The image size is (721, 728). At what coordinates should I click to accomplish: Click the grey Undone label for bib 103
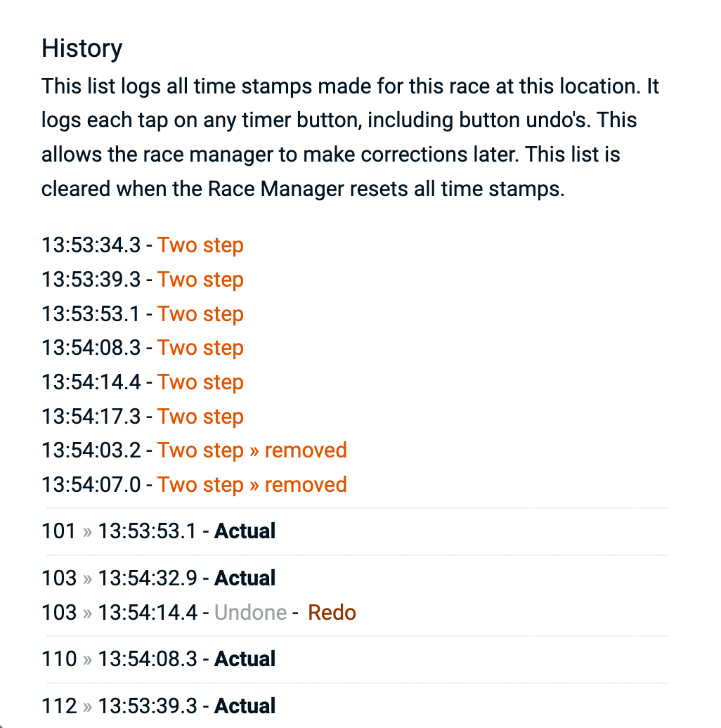click(x=250, y=613)
